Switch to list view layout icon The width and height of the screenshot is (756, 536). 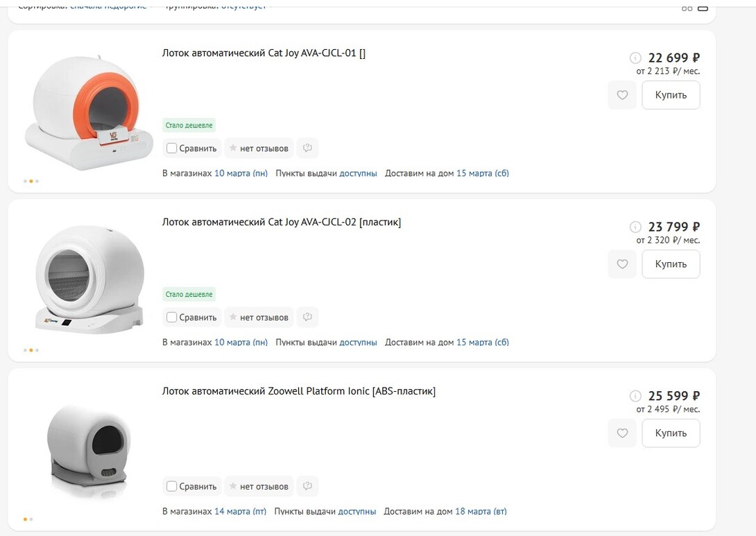pyautogui.click(x=703, y=8)
